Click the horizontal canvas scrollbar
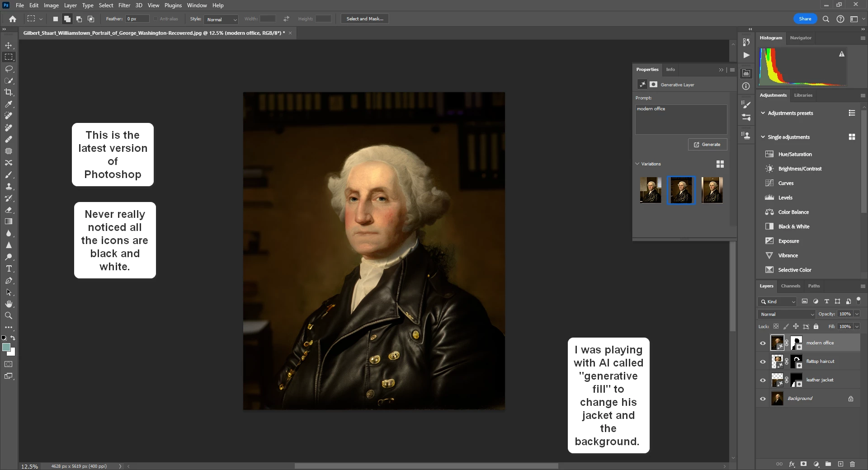The width and height of the screenshot is (868, 470). pyautogui.click(x=426, y=466)
